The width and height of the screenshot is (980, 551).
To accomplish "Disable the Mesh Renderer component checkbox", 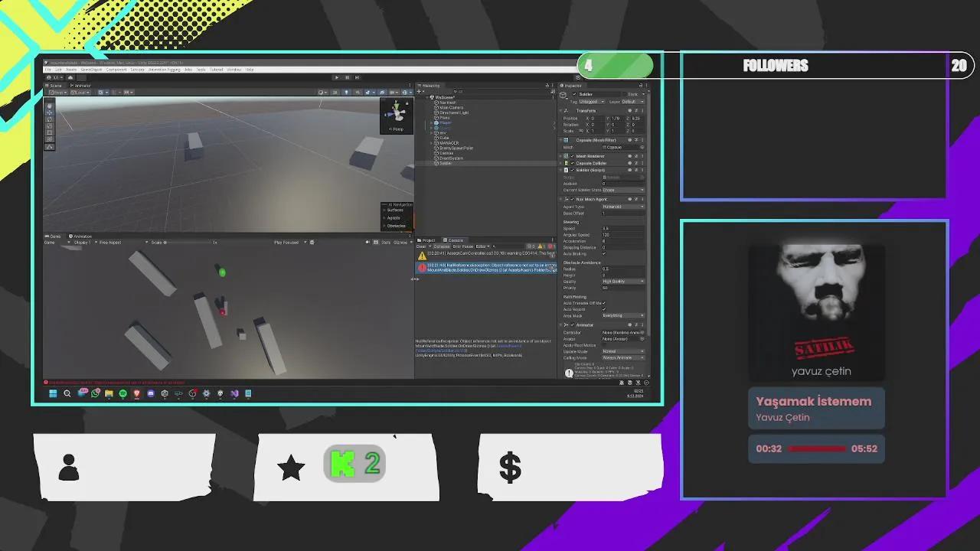I will pos(572,156).
